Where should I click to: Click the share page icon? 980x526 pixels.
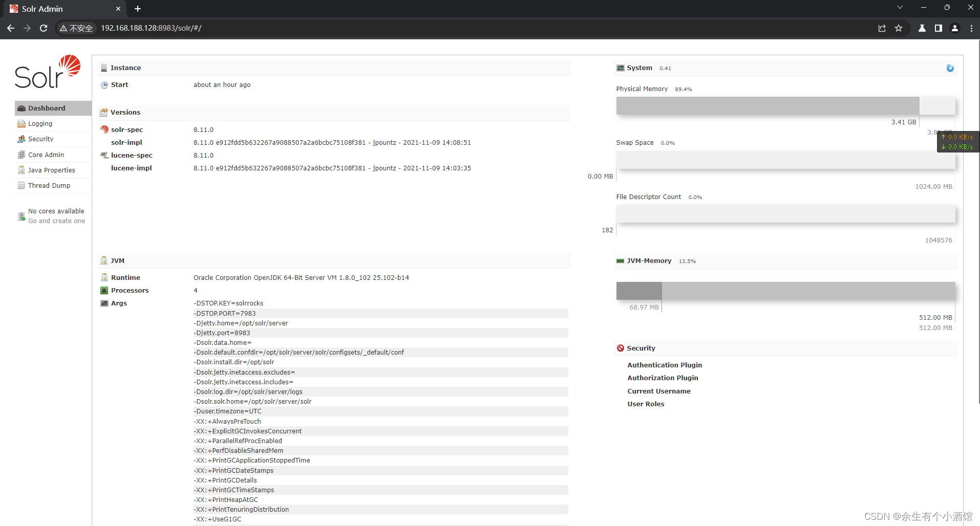coord(882,28)
